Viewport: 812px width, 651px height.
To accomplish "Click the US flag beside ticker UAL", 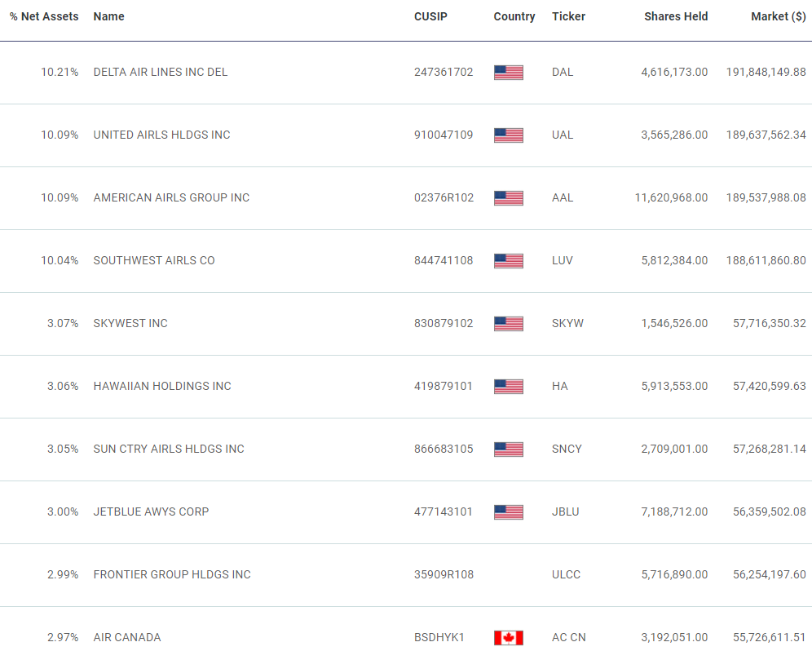I will pos(508,135).
